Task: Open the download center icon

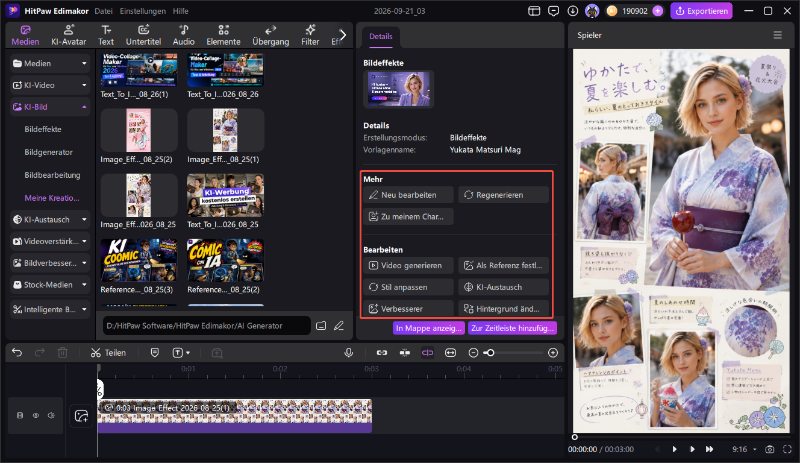Action: click(x=572, y=11)
